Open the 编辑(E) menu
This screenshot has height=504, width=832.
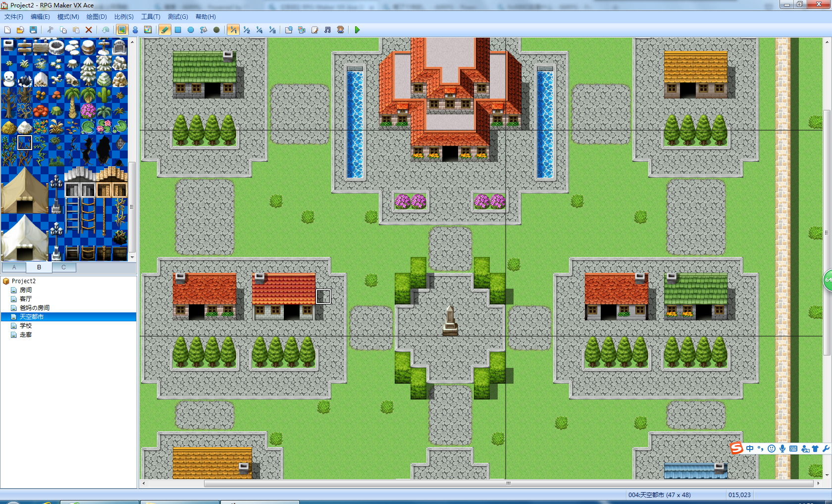click(x=40, y=17)
